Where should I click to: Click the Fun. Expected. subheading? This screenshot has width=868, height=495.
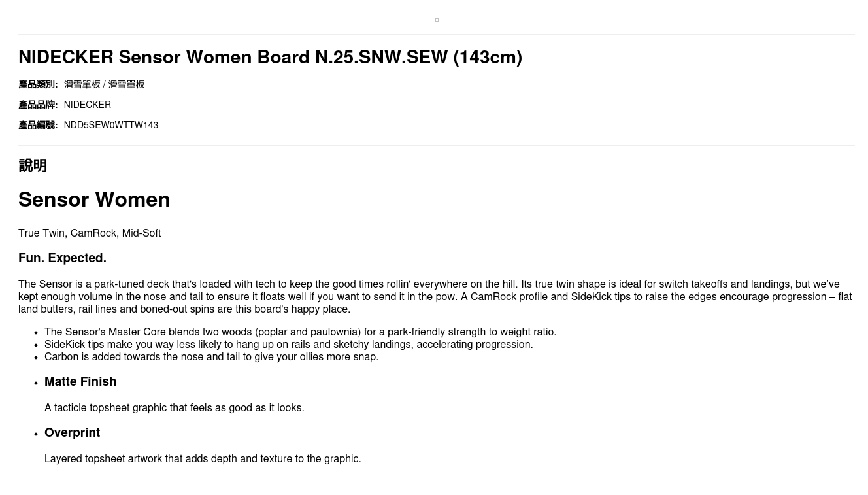(62, 258)
